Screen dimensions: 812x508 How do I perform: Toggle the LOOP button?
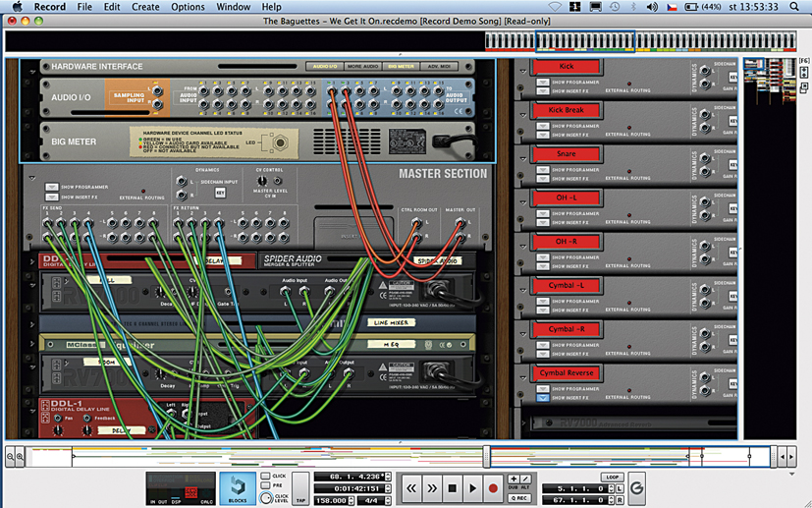point(613,477)
